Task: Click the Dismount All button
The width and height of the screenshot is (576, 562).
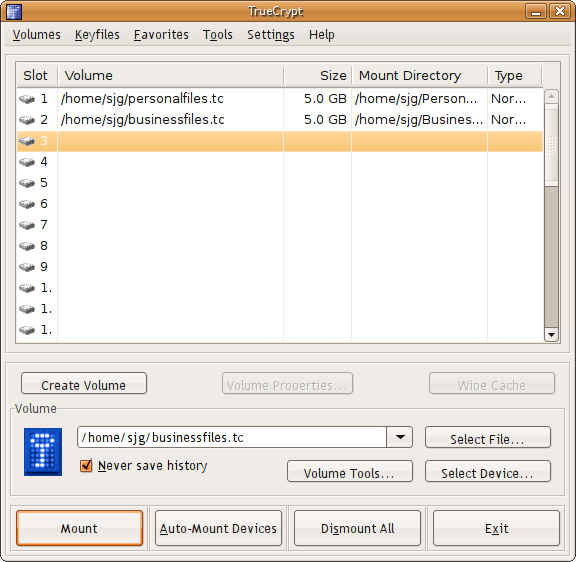Action: (x=357, y=528)
